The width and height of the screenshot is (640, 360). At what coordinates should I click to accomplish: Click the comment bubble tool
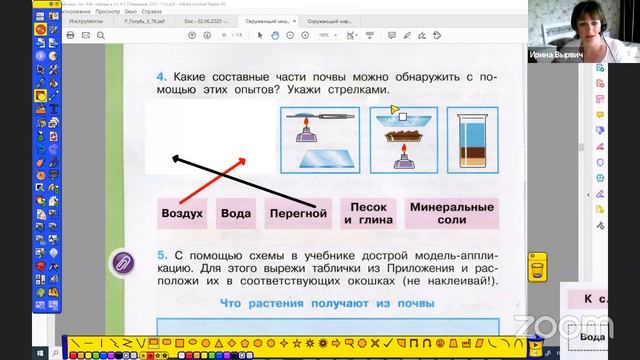point(392,36)
